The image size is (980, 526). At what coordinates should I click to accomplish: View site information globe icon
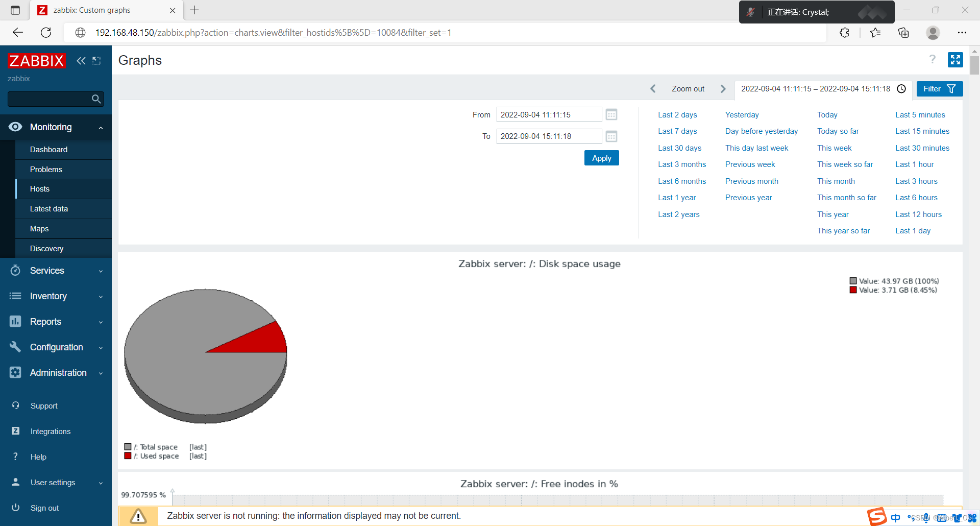(80, 33)
